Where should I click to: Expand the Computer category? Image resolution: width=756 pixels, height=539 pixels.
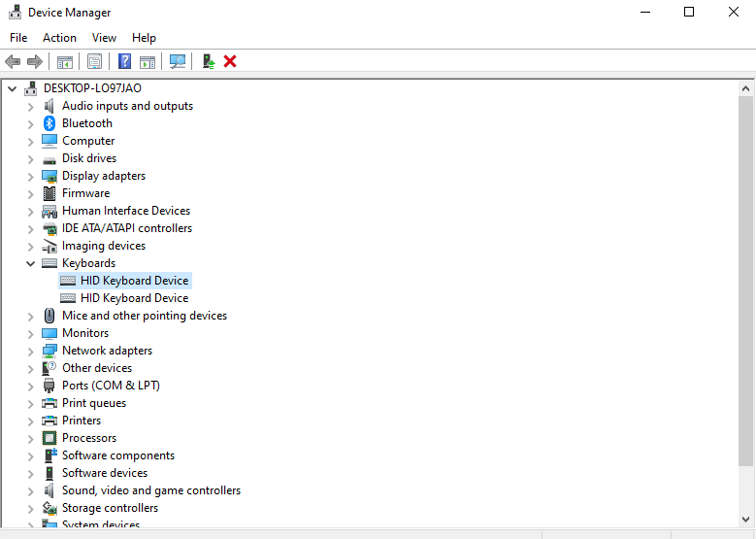(x=30, y=142)
